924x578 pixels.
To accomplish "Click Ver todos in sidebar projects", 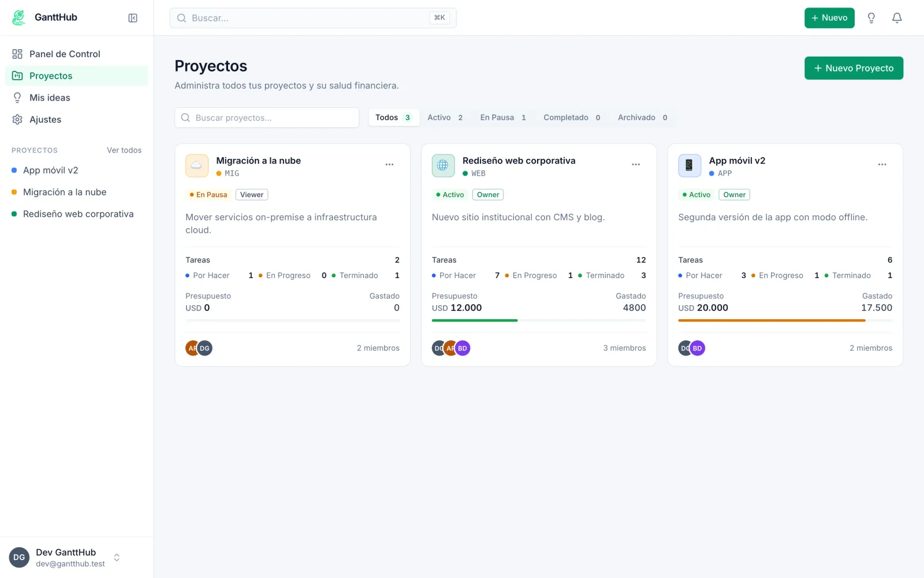I will click(124, 150).
